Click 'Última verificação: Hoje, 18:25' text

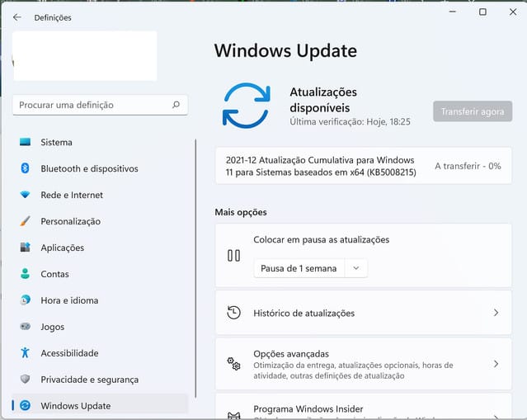350,121
